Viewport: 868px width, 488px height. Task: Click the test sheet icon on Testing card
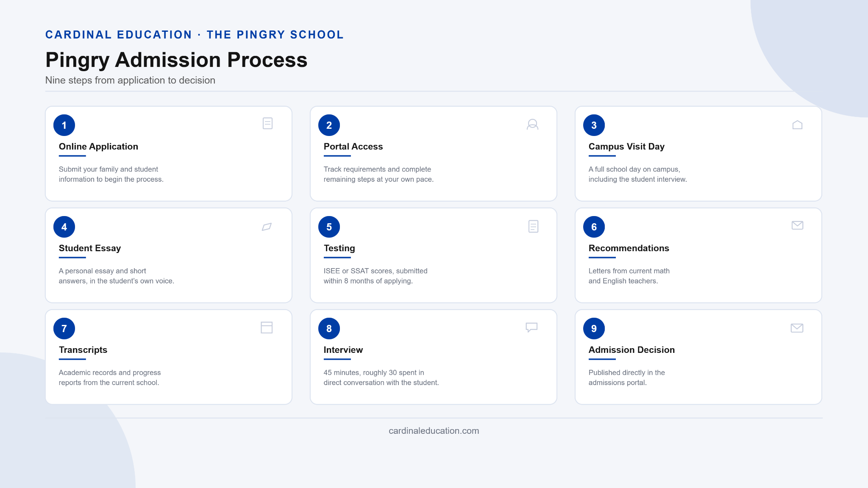[533, 226]
